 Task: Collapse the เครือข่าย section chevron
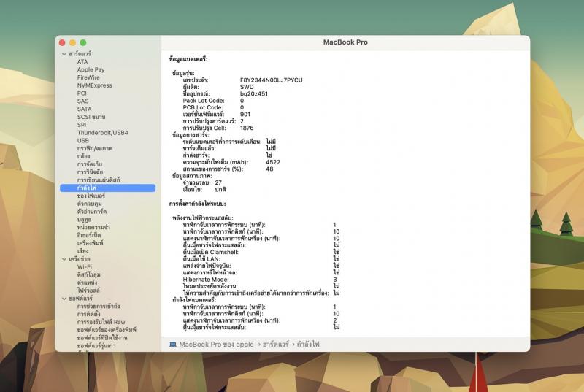coord(64,259)
